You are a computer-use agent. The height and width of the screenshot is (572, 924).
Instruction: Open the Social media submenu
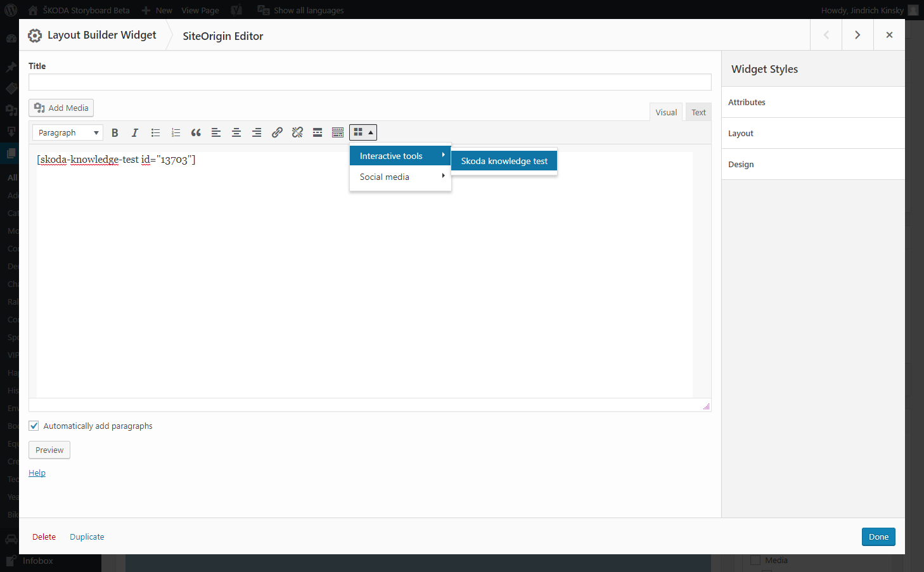tap(401, 177)
